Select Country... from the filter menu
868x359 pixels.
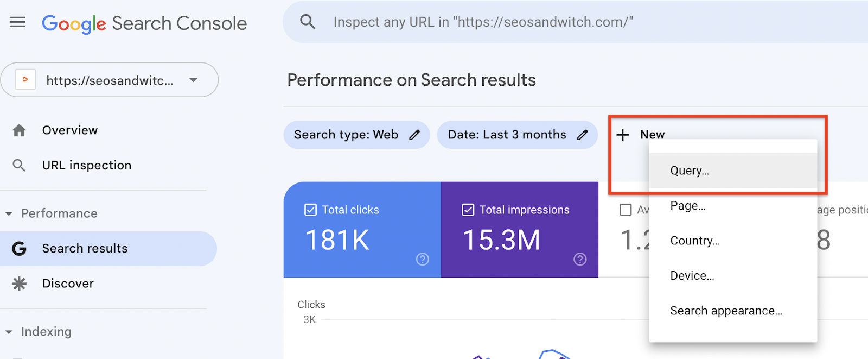point(733,241)
